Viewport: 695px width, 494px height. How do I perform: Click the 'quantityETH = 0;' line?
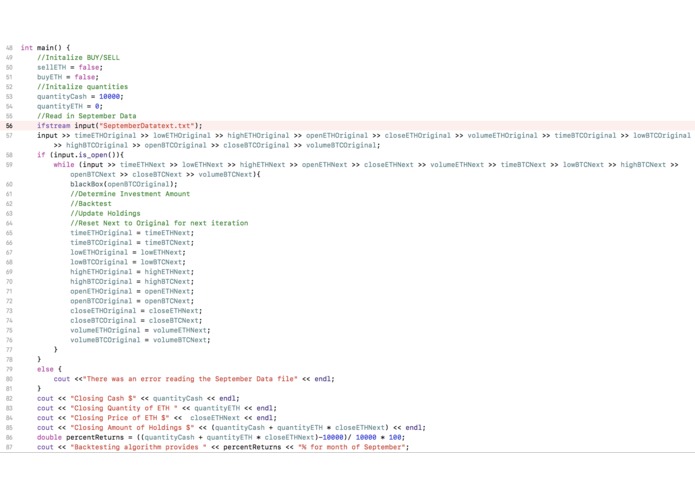click(x=70, y=106)
